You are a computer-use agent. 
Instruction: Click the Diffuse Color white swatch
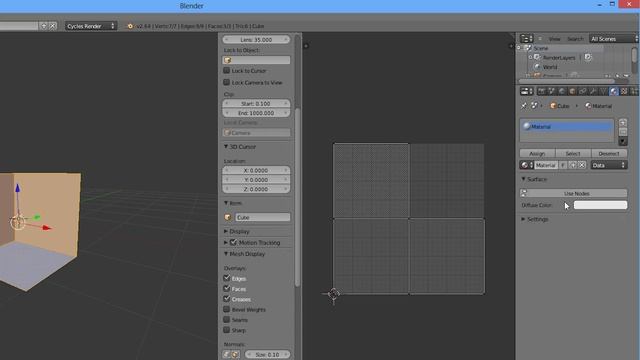pyautogui.click(x=600, y=205)
